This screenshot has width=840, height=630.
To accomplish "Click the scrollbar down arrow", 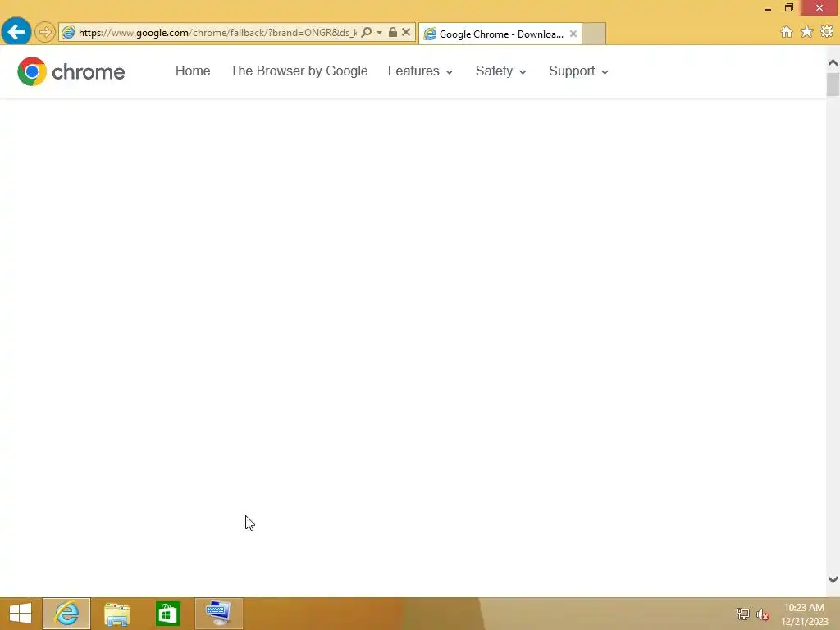I will tap(833, 579).
